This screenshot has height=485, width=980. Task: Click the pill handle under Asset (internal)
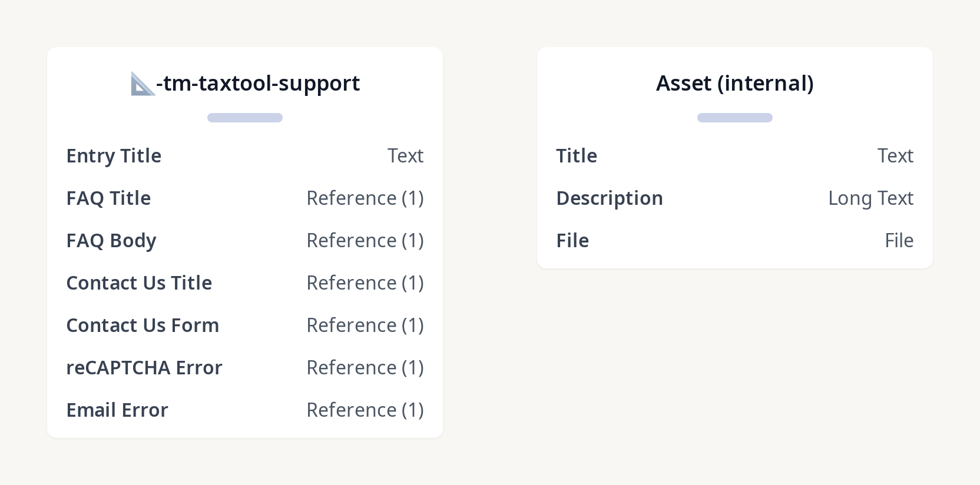click(734, 118)
